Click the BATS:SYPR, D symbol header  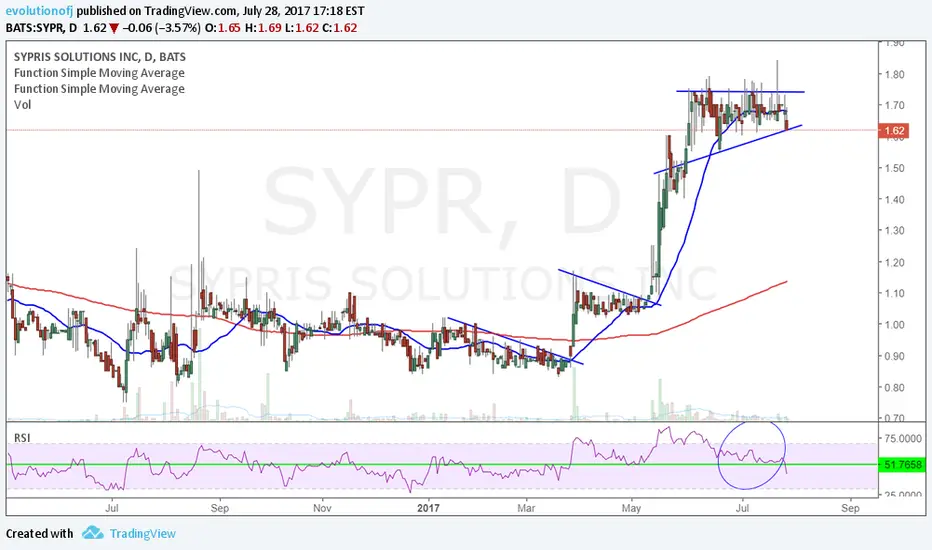[x=41, y=27]
